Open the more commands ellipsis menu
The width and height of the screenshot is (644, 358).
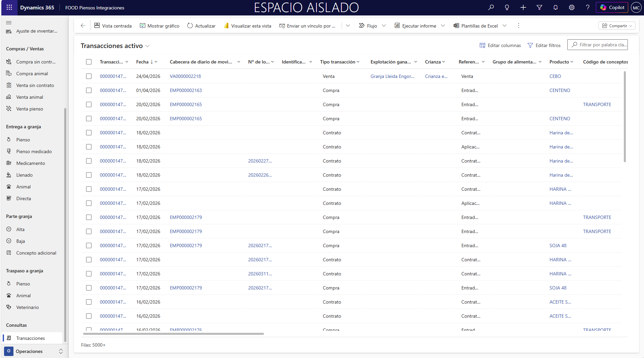[518, 26]
